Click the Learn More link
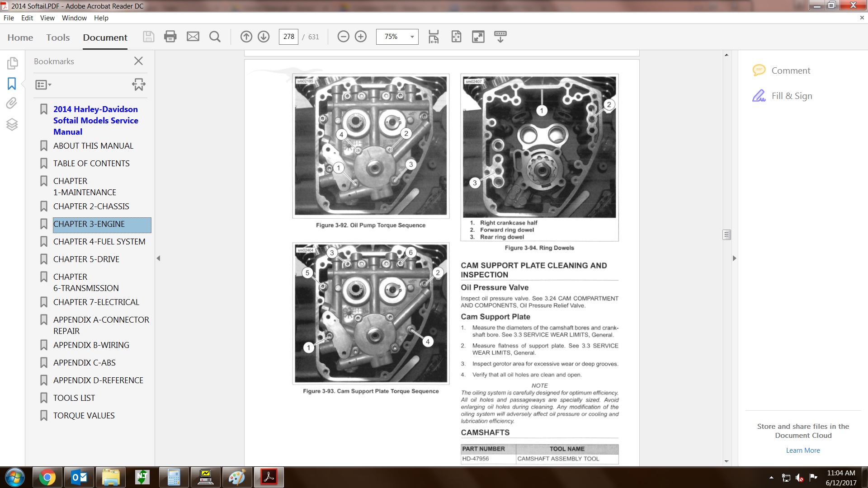The height and width of the screenshot is (488, 868). click(x=802, y=450)
